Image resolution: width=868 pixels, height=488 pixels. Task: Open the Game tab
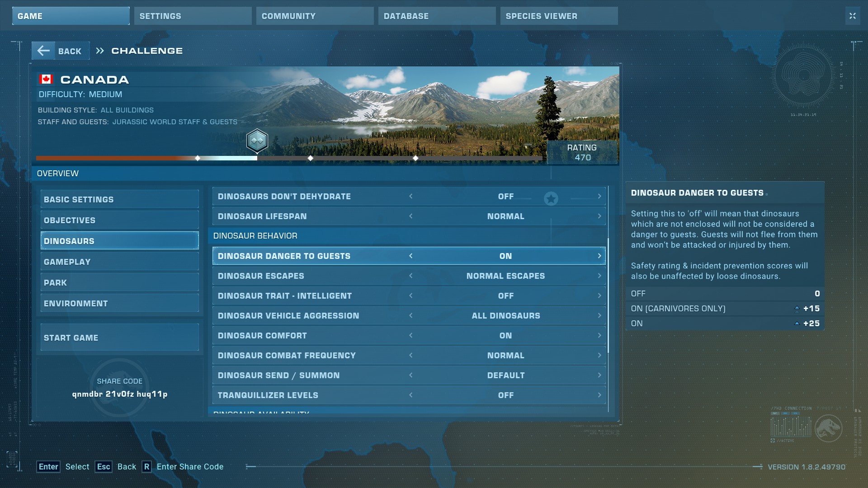point(71,16)
